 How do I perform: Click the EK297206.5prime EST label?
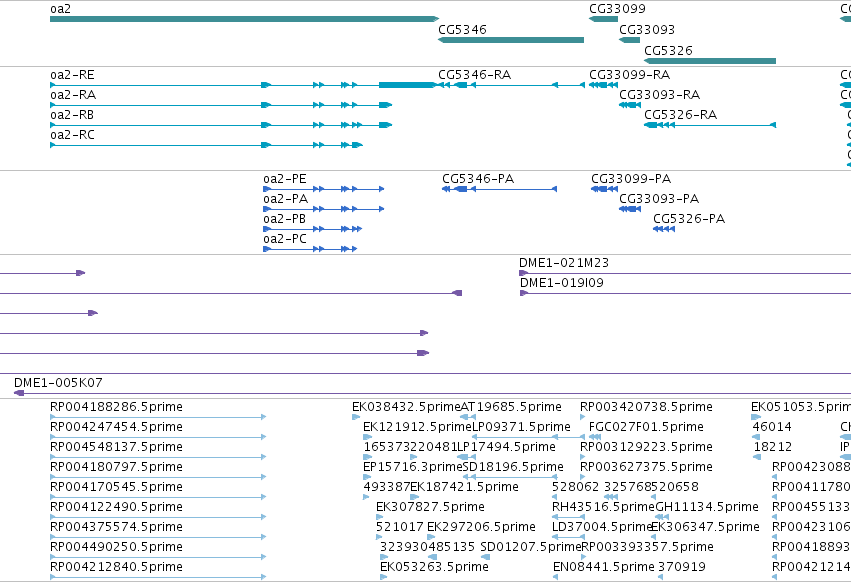point(481,527)
